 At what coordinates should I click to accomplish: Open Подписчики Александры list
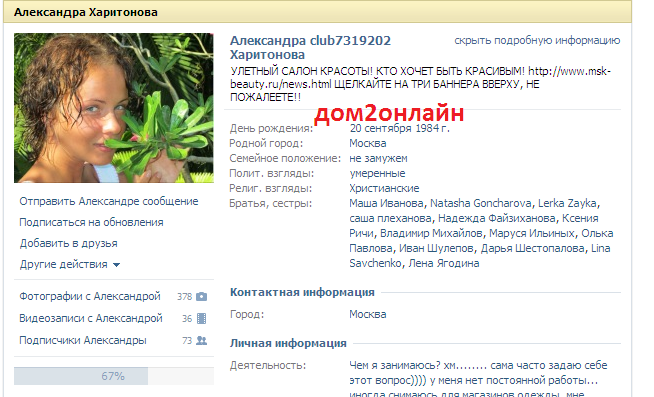click(x=83, y=341)
